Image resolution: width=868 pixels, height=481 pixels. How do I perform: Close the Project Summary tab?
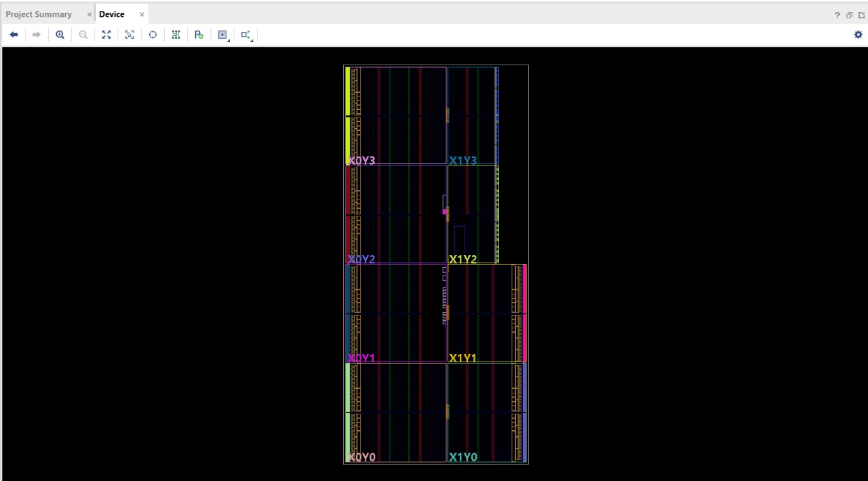tap(89, 14)
